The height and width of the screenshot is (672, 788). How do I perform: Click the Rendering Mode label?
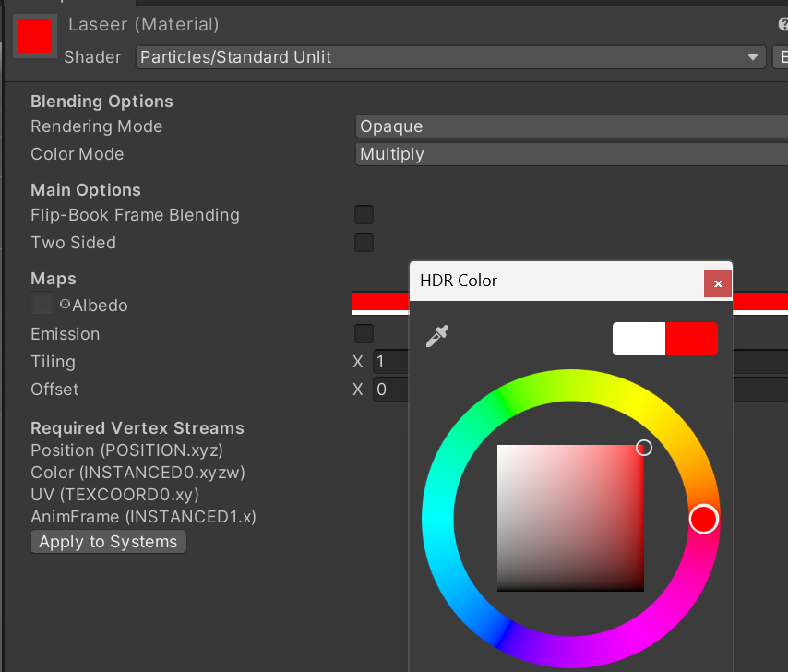(97, 126)
